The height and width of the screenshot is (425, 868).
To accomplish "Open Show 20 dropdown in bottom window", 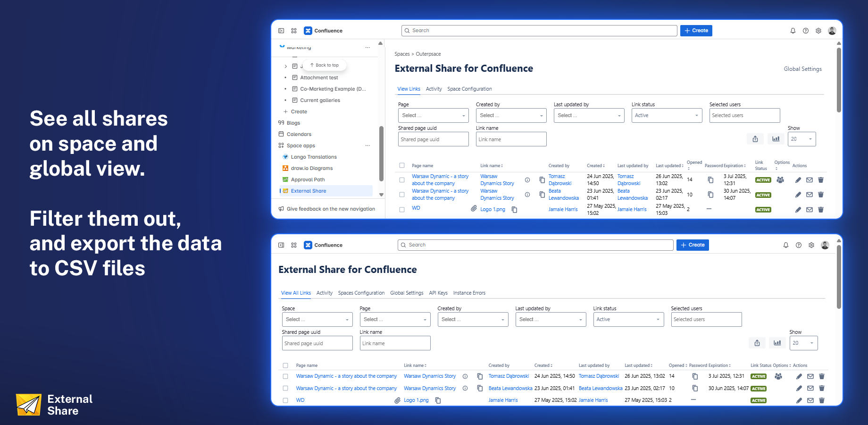I will (804, 343).
